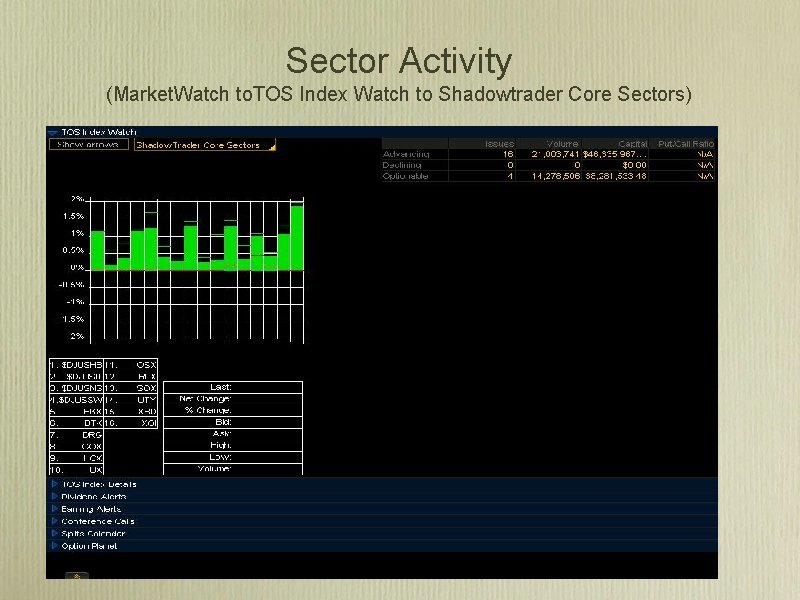
Task: Expand the Splits Calendar section
Action: [x=55, y=533]
